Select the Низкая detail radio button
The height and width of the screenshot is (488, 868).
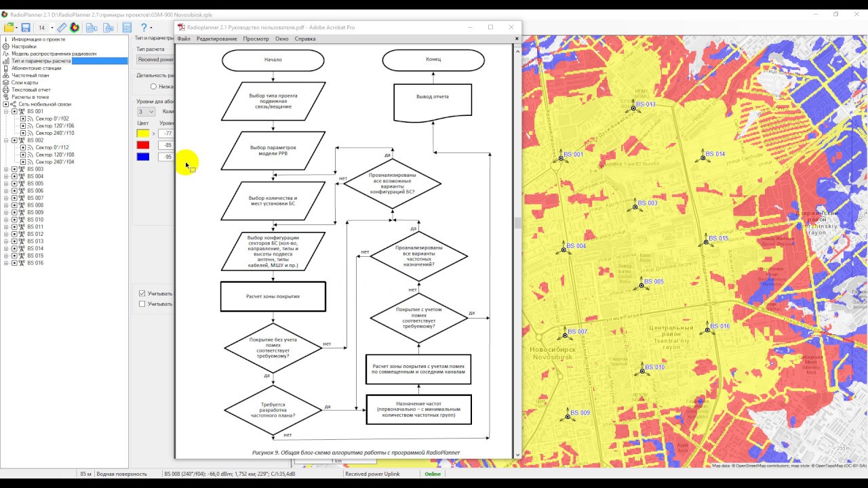pyautogui.click(x=153, y=87)
